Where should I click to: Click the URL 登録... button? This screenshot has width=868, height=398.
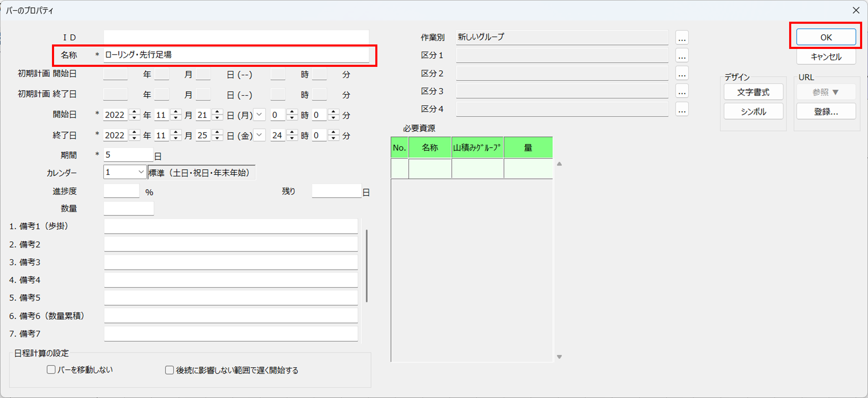(826, 111)
